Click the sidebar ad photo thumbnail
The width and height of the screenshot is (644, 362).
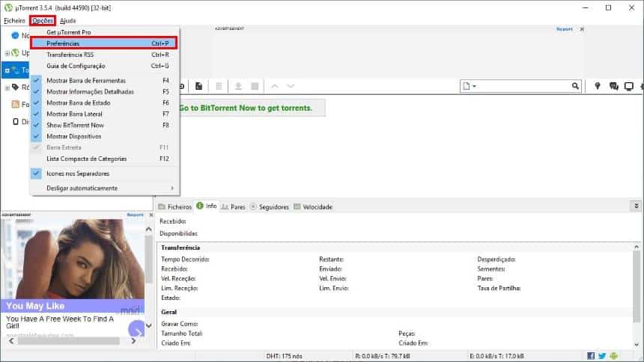(73, 259)
